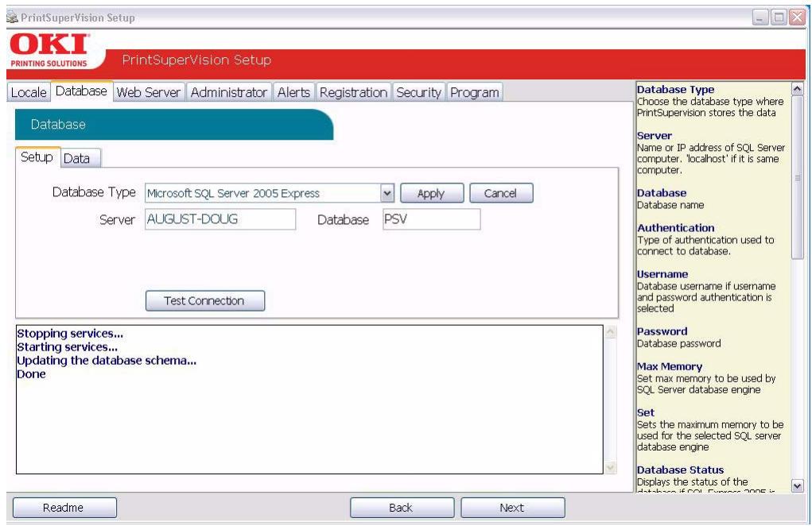
Task: Click the 'Username' help heading
Action: [x=662, y=275]
